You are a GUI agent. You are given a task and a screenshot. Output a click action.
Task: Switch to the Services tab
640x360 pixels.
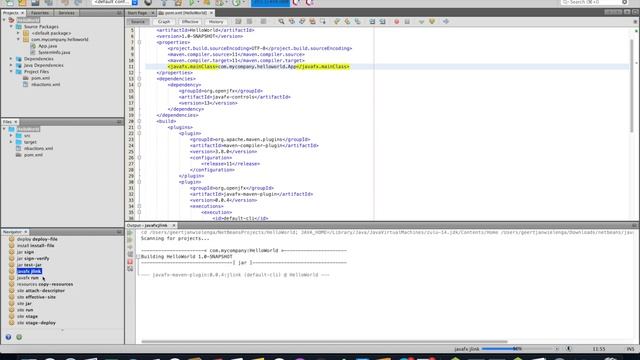(67, 13)
